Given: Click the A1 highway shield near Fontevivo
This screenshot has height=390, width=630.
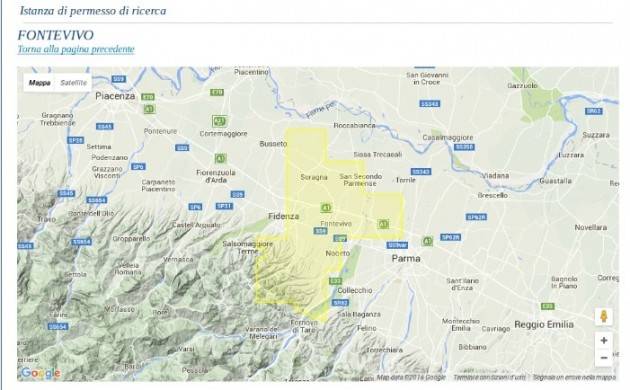Looking at the screenshot, I should coord(326,208).
